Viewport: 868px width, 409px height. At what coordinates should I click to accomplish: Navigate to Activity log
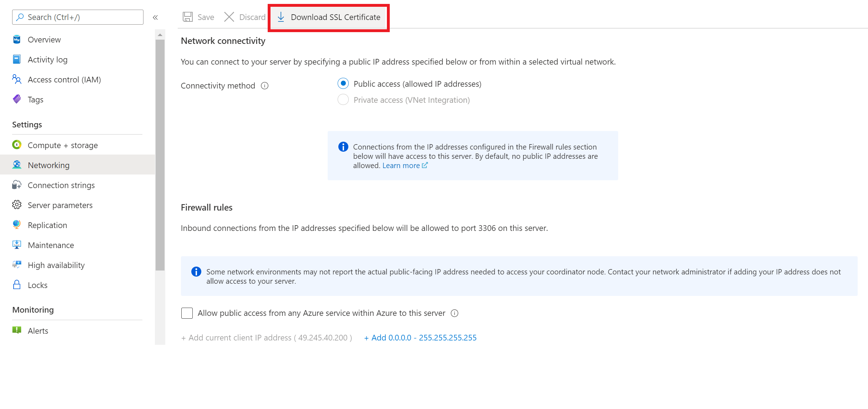click(x=49, y=59)
